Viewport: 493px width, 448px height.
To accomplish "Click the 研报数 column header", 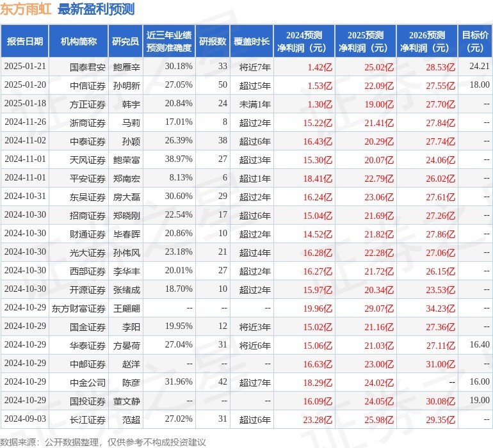I will 212,42.
